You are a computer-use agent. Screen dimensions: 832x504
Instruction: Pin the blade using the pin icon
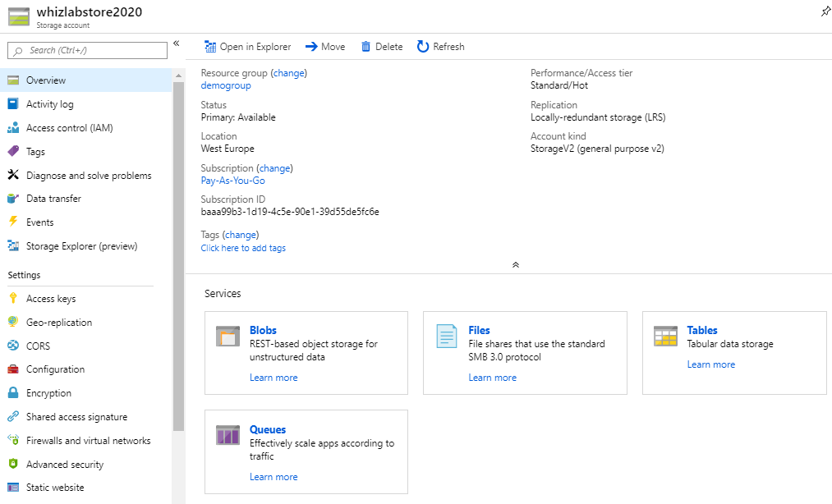coord(825,11)
